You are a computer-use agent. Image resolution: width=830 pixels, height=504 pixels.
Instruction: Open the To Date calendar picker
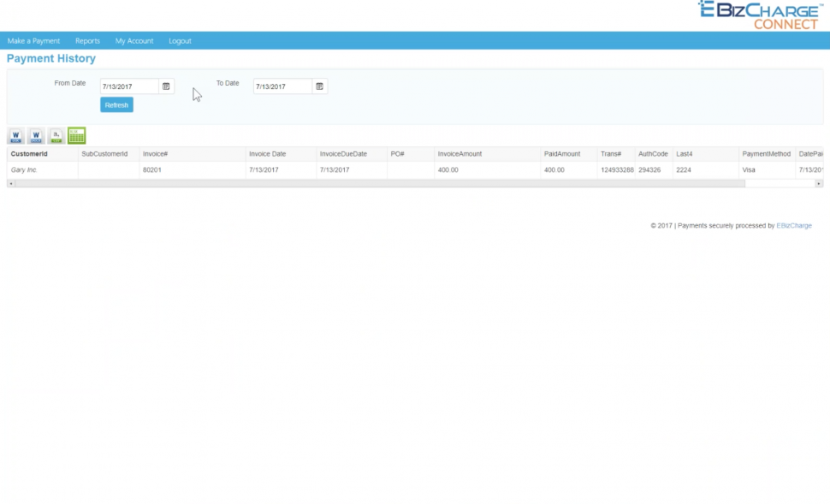click(x=317, y=86)
